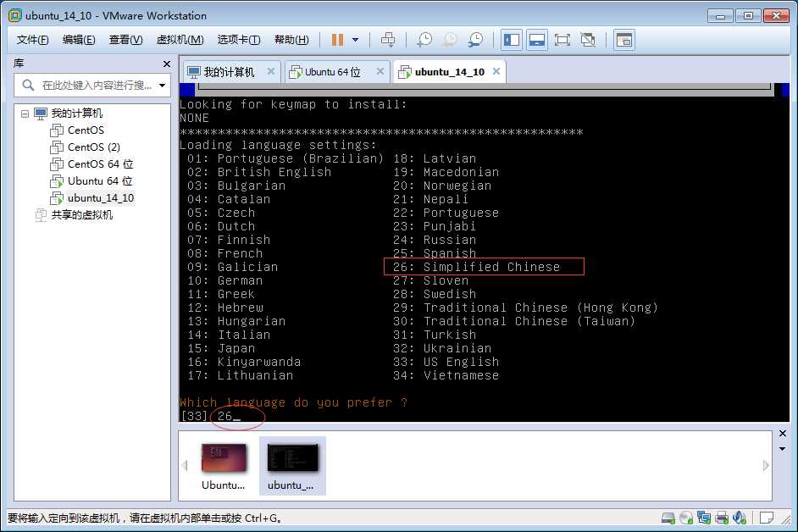Close the 库 library panel

point(166,64)
